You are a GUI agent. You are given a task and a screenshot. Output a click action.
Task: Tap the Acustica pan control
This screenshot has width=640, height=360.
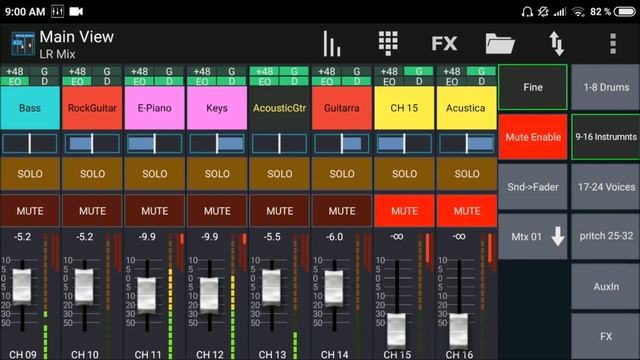coord(467,144)
